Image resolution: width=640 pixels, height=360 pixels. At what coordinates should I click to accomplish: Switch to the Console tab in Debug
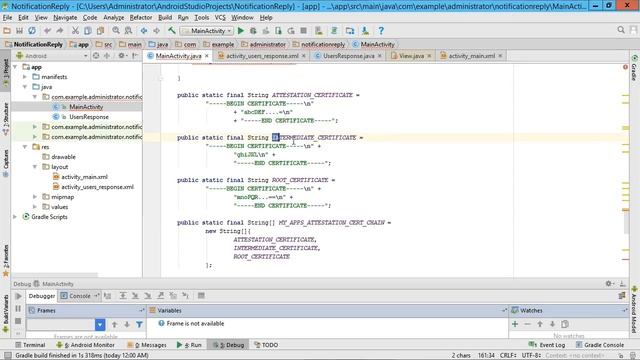pyautogui.click(x=79, y=296)
